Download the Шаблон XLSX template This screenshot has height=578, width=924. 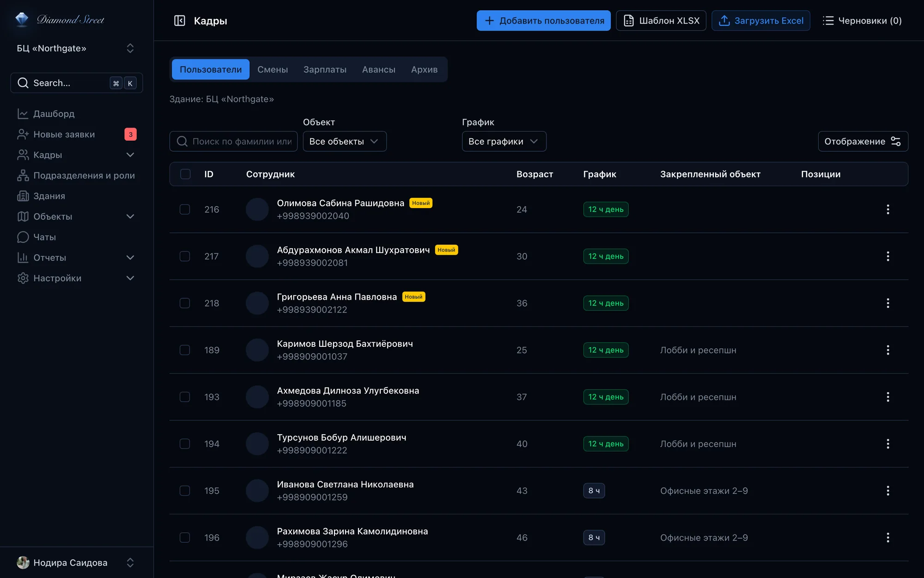click(661, 21)
